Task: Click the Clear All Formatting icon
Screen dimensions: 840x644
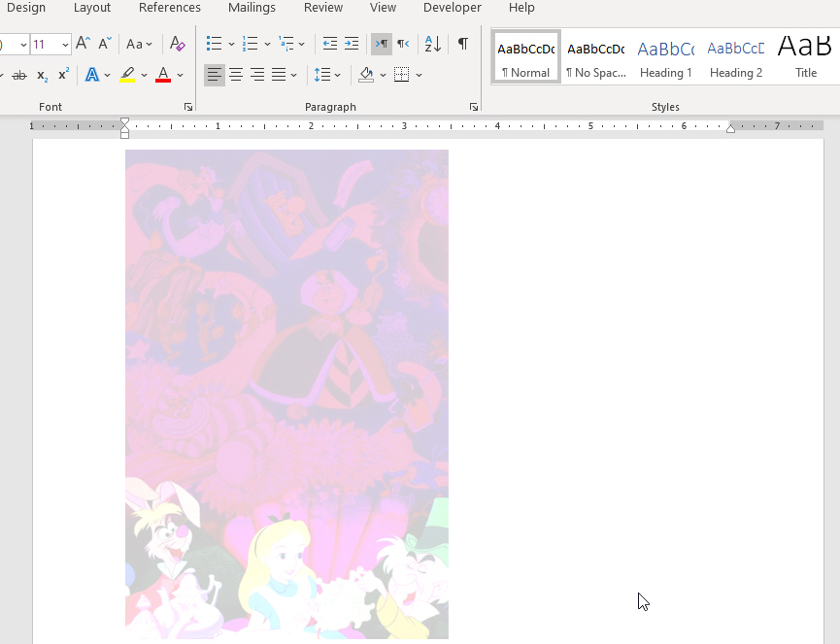Action: coord(178,44)
